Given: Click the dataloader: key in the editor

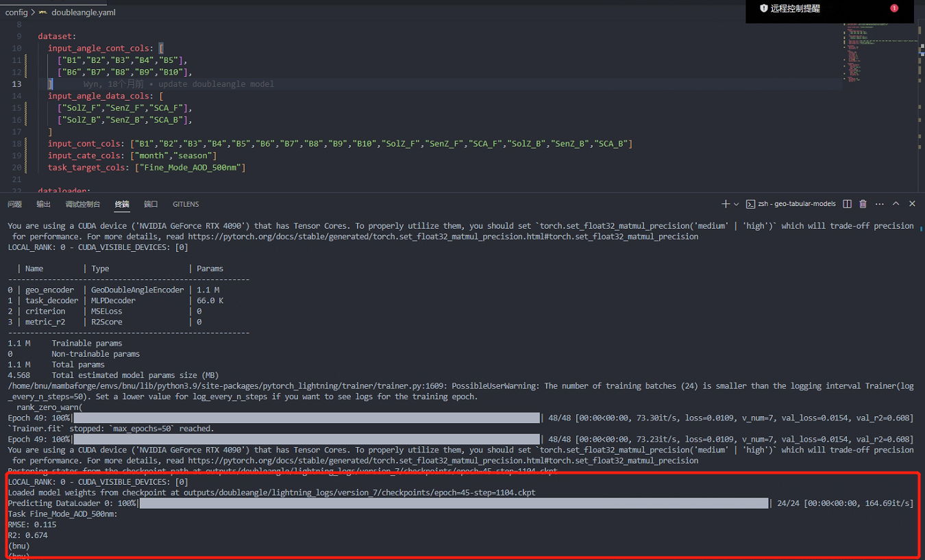Looking at the screenshot, I should [64, 191].
